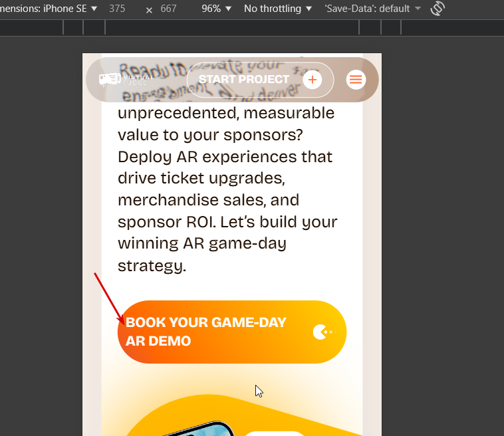Screen dimensions: 504x436
Task: Expand the No throttling dropdown
Action: [x=278, y=9]
